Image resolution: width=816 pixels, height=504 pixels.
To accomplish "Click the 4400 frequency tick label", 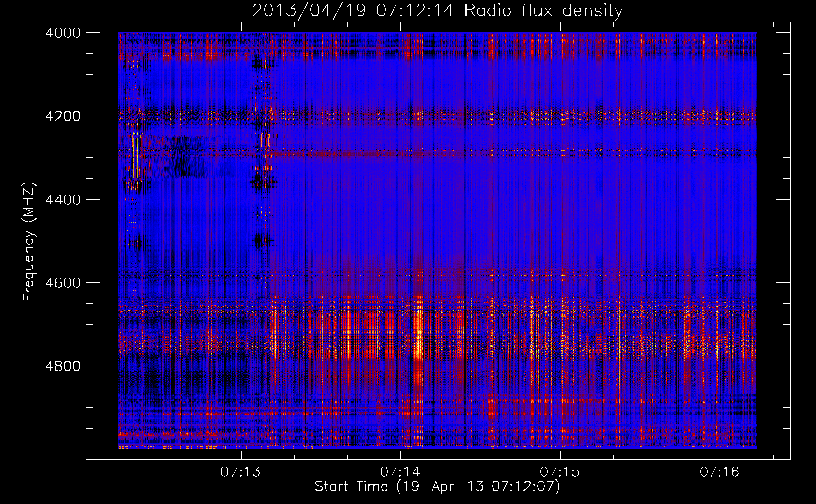I will [63, 200].
